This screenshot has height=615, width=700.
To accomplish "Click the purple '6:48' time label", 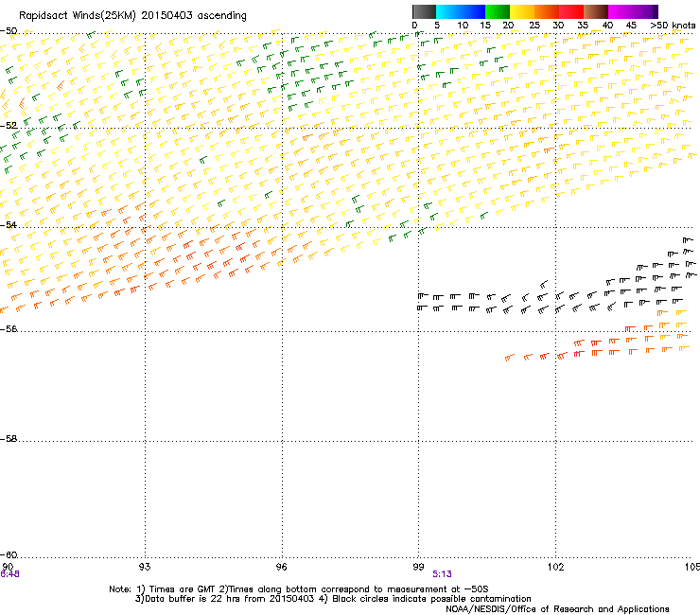I will coord(9,574).
